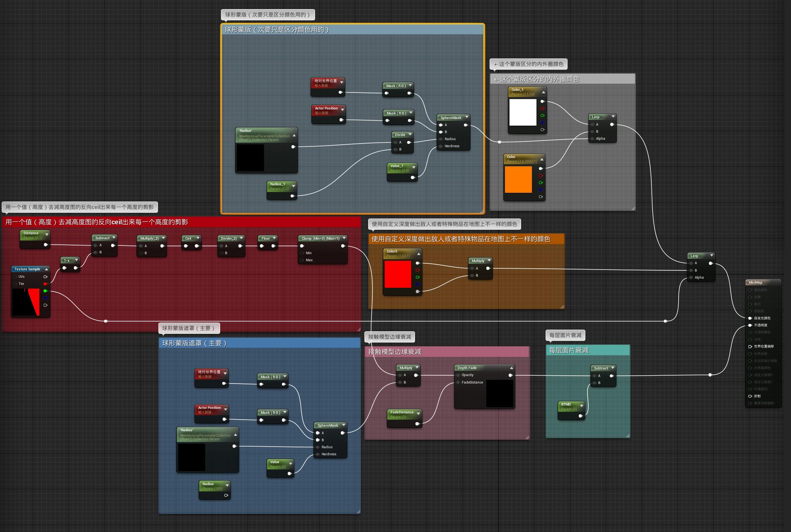Expand the Radius_1 parameter node arrow

[x=294, y=185]
